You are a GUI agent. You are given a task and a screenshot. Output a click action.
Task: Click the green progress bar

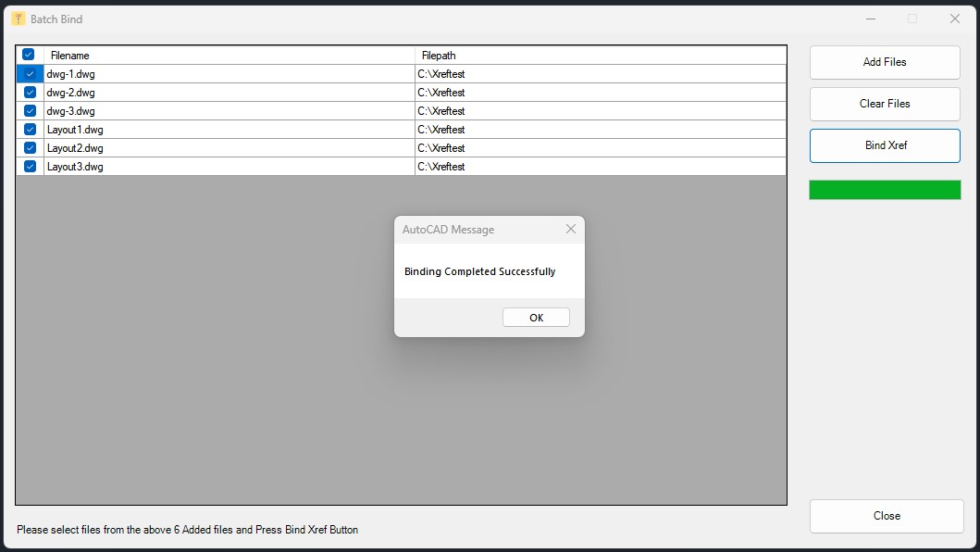tap(885, 190)
